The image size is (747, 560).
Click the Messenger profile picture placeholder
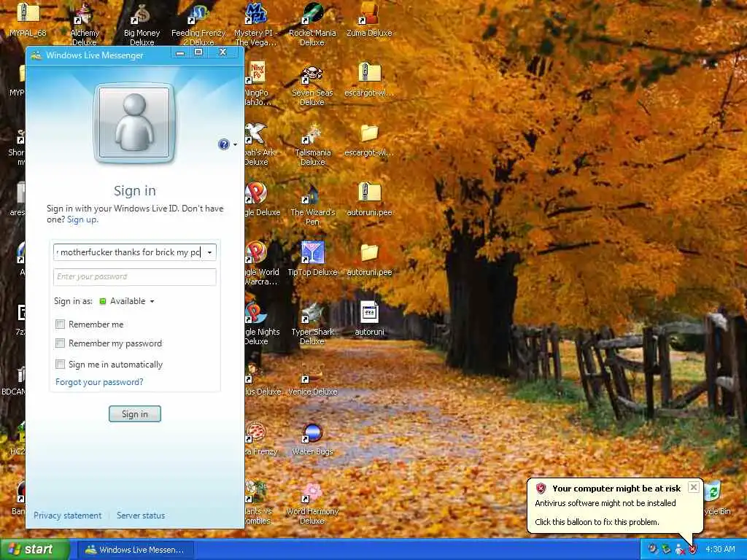tap(135, 122)
